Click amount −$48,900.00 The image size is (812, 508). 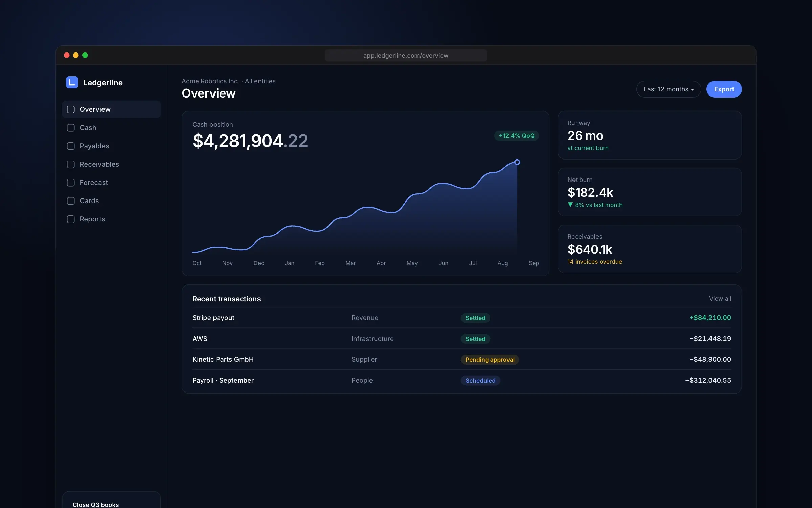click(710, 359)
